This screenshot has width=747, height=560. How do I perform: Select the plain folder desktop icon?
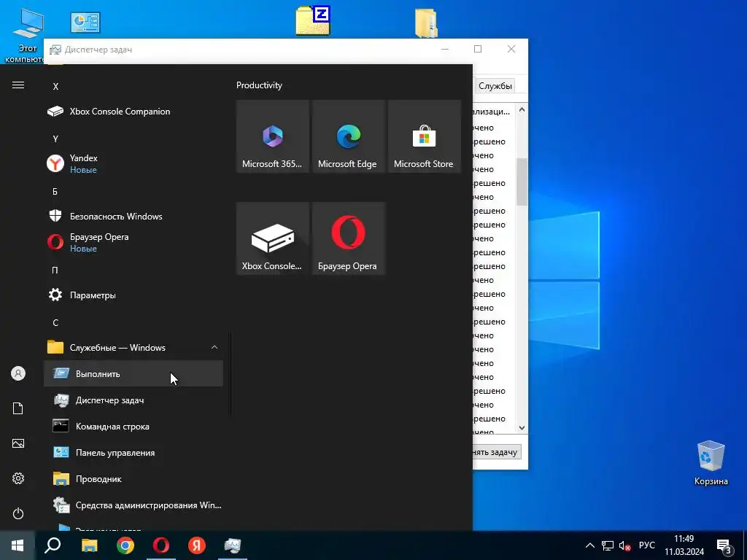pyautogui.click(x=426, y=23)
